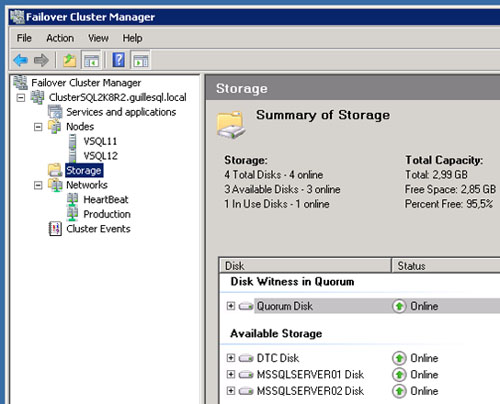Select Services and applications in the tree
This screenshot has width=500, height=404.
click(x=121, y=112)
